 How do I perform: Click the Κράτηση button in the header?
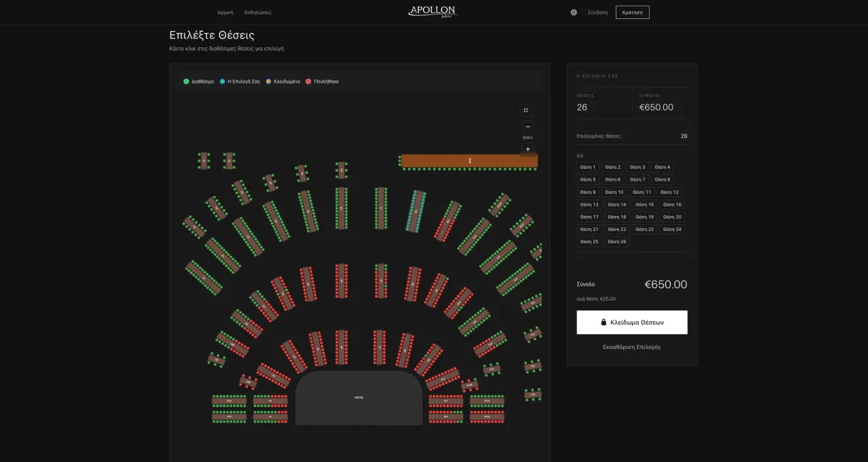[x=633, y=12]
